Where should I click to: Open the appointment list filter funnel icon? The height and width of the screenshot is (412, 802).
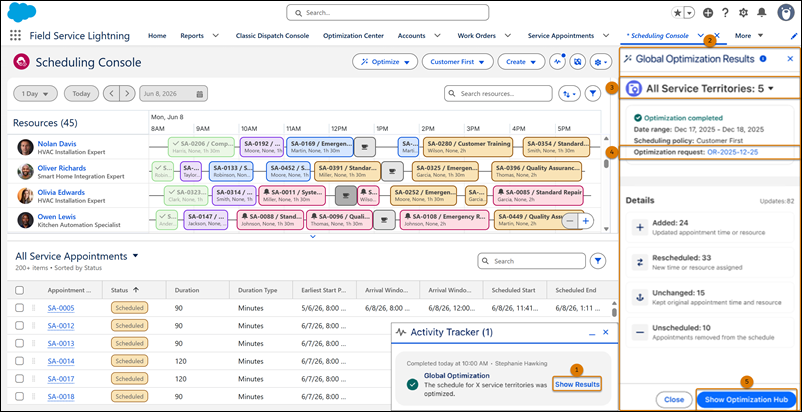(597, 261)
